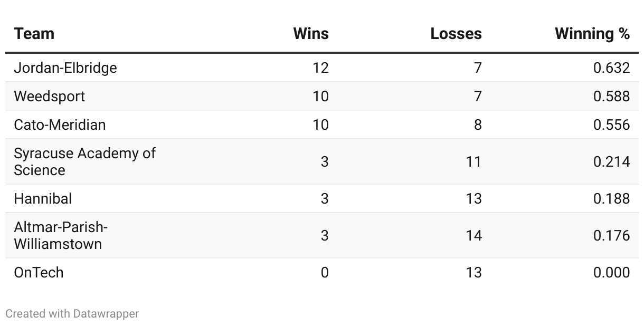
Task: Select the Jordan-Elbridge team name
Action: pos(65,68)
